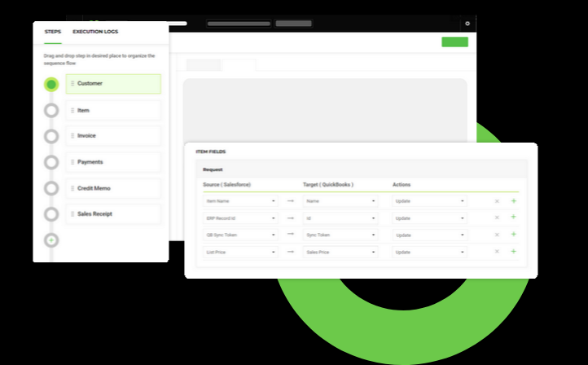Viewport: 588px width, 365px height.
Task: Click the green button in background window header
Action: coord(455,42)
